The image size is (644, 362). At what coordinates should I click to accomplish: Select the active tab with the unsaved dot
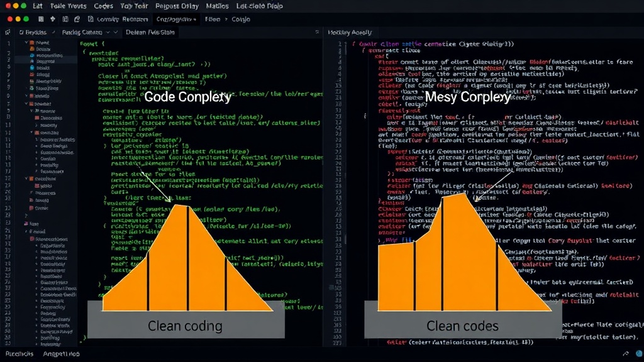pyautogui.click(x=176, y=19)
